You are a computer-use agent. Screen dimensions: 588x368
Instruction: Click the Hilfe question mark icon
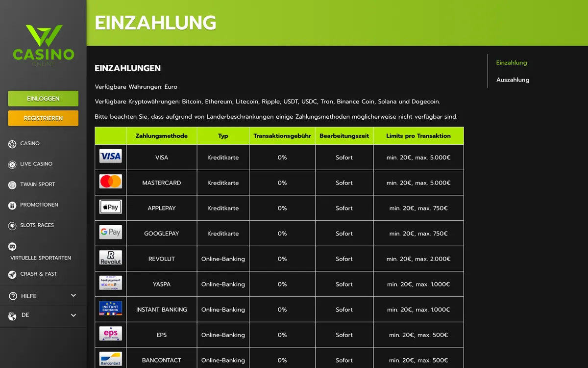click(x=13, y=296)
